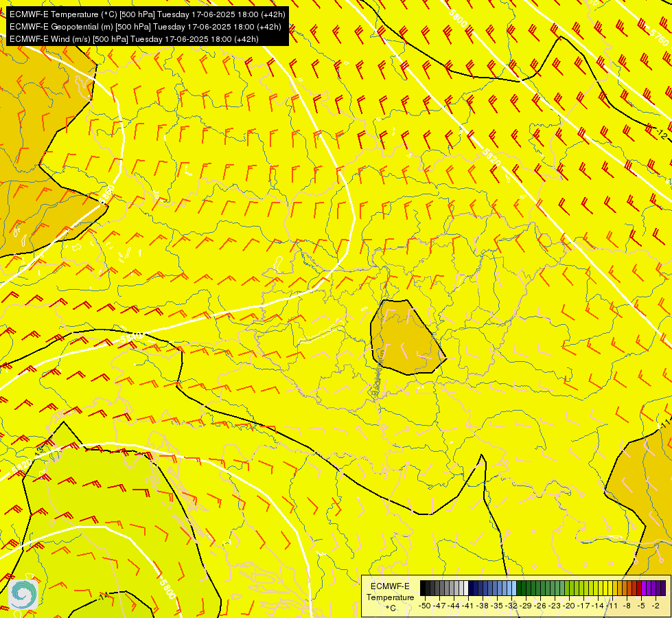Viewport: 672px width, 618px height.
Task: Click the legend title ECMWF-E Temperature °C
Action: point(391,597)
